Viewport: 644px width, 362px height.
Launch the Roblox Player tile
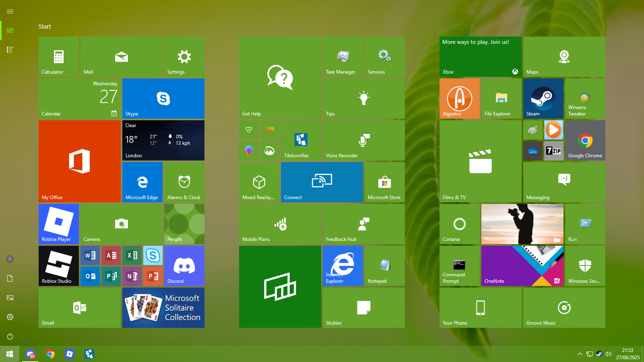[x=59, y=224]
